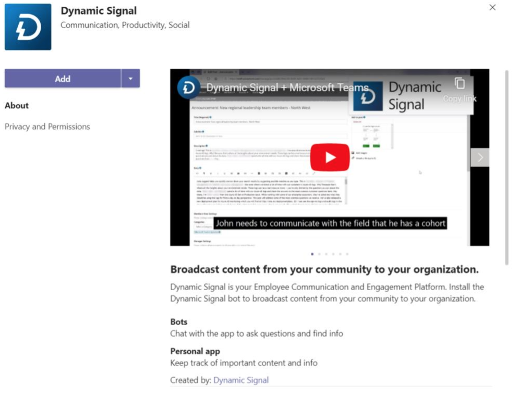Screen dimensions: 532x397
Task: Click 'Chat with the app to ask questions' text
Action: point(257,333)
